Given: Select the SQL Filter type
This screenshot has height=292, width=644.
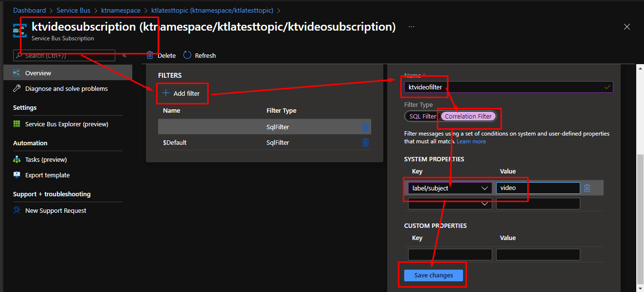Looking at the screenshot, I should (421, 117).
